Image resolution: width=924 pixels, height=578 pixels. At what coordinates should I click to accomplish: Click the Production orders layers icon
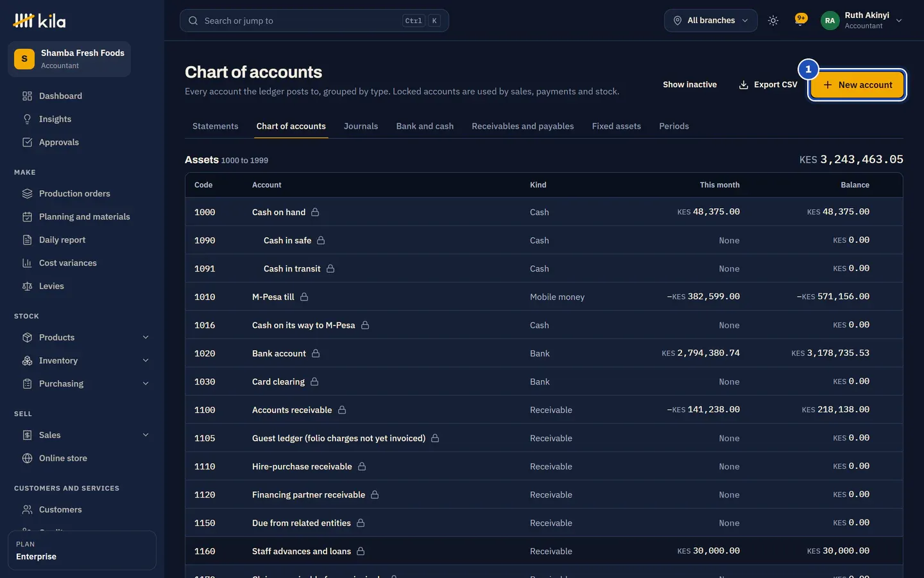27,194
